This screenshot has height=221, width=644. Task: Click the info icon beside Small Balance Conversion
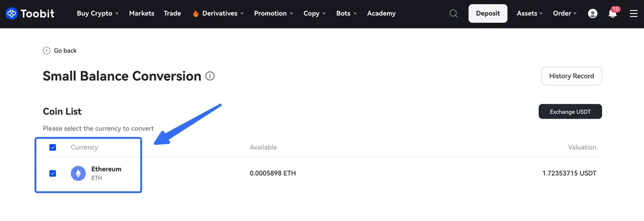click(210, 76)
